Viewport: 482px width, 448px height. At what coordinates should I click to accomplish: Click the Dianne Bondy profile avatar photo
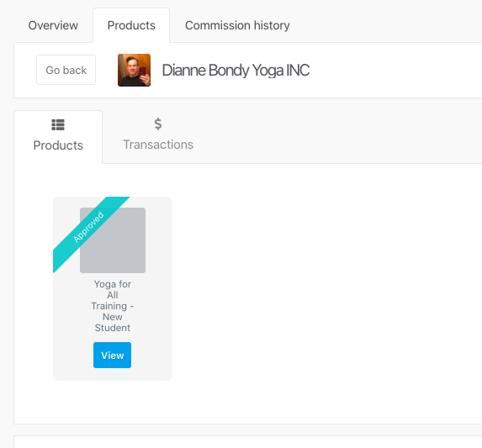click(134, 70)
